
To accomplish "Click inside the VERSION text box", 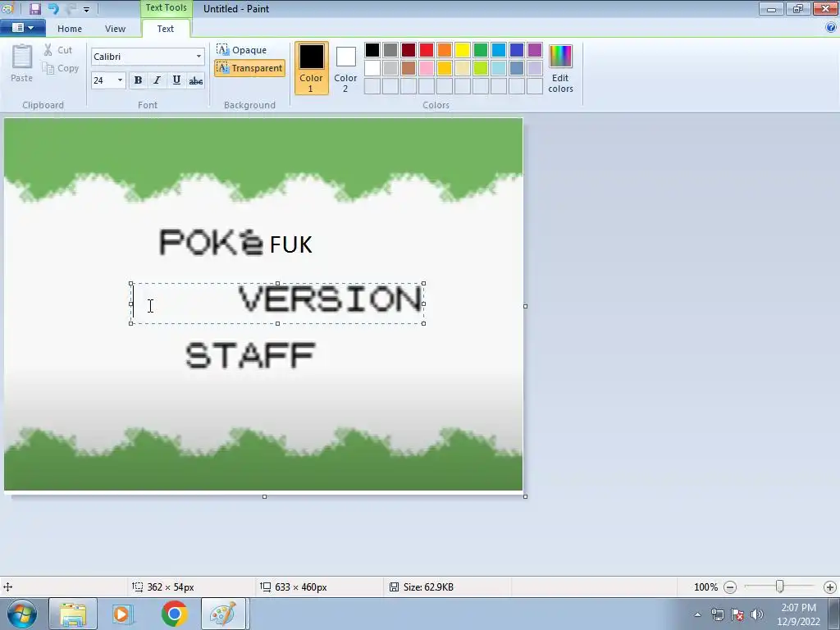I will pyautogui.click(x=277, y=304).
